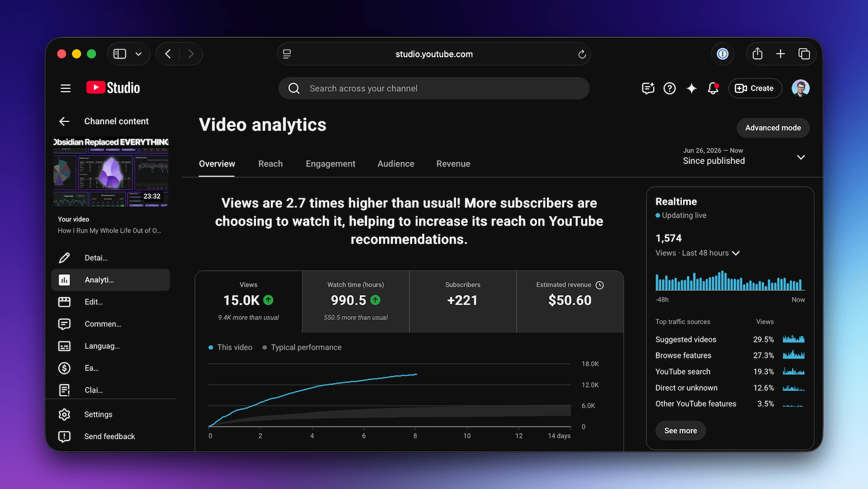Viewport: 868px width, 489px height.
Task: Select the Subscribers metric card
Action: click(463, 302)
